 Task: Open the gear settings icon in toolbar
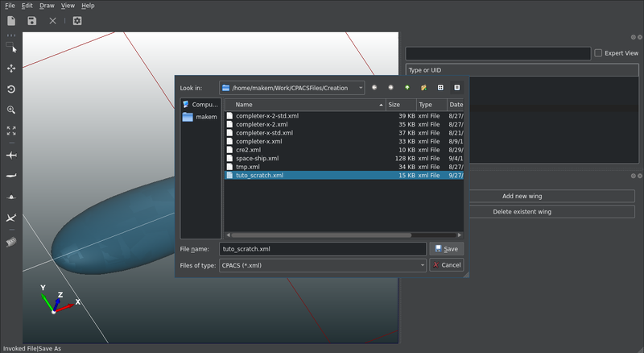77,21
